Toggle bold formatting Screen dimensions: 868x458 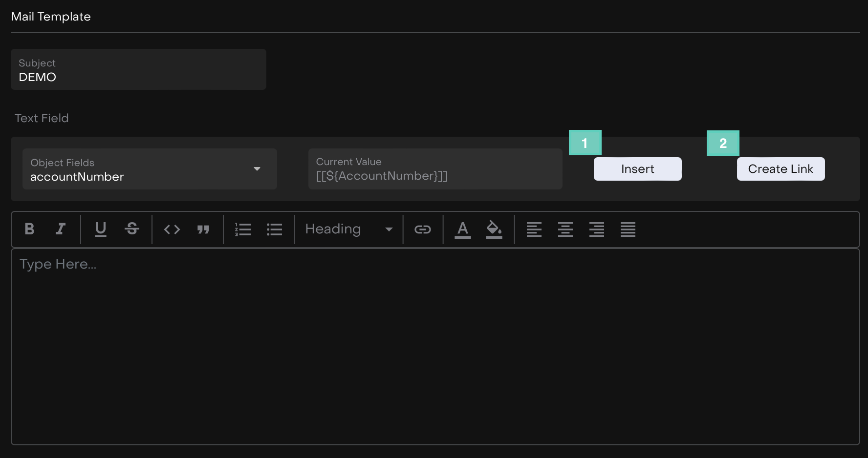click(x=29, y=229)
